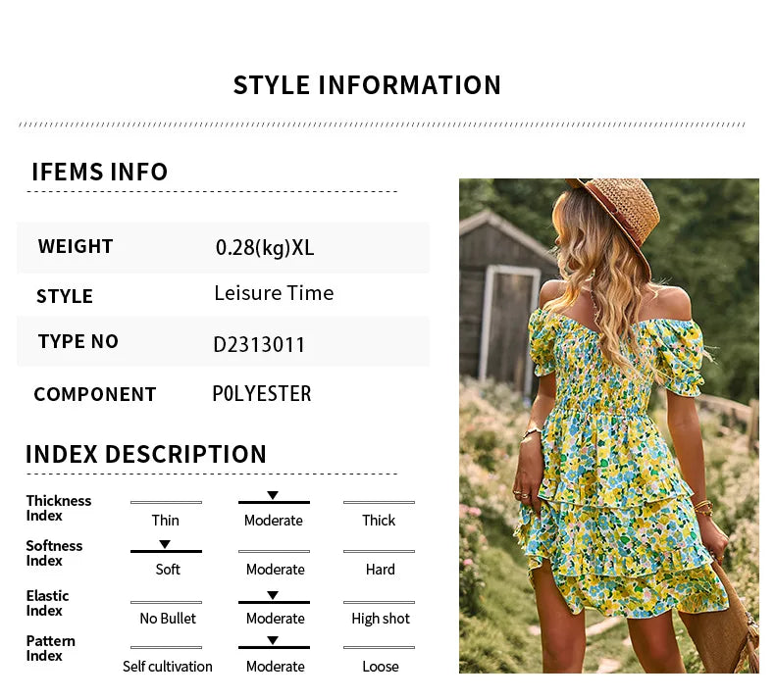Click the triangle marker in the Elastic Index row

273,595
